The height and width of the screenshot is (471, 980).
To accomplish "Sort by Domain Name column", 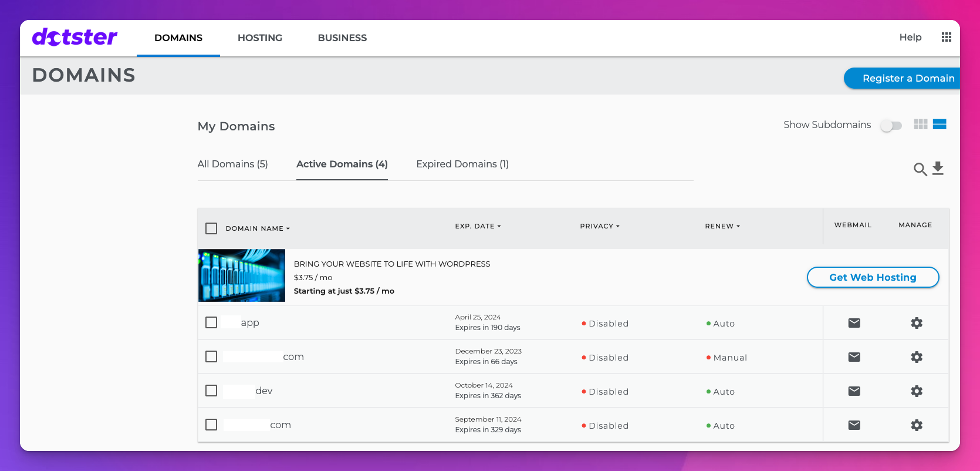I will (258, 228).
